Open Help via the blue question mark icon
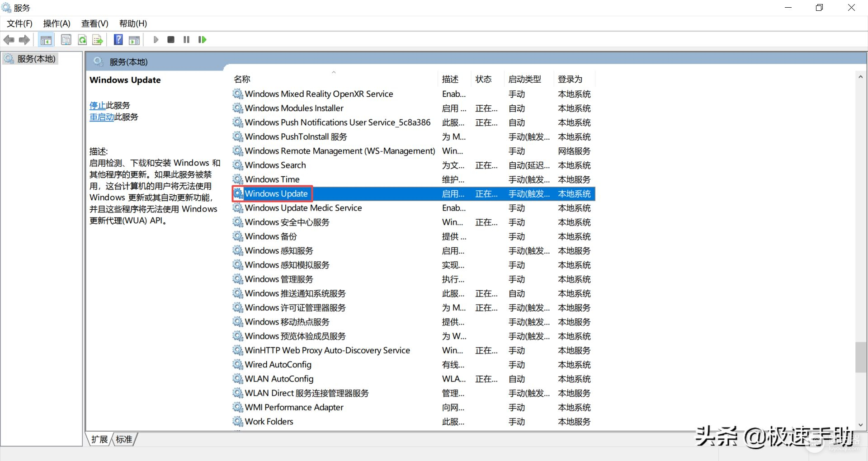 click(118, 40)
